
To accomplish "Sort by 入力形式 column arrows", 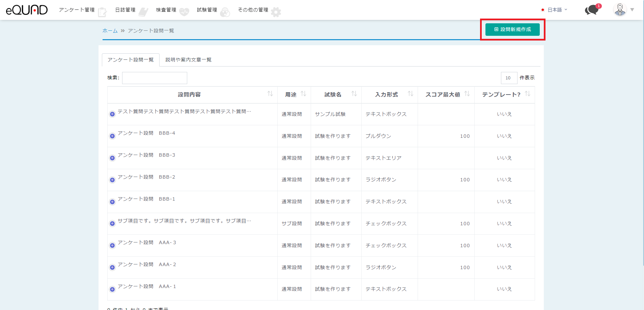I will [x=410, y=94].
